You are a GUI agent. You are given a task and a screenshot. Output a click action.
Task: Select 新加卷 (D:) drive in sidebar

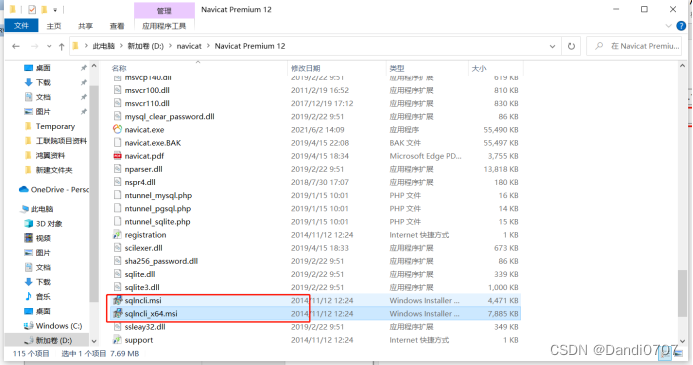[x=53, y=340]
